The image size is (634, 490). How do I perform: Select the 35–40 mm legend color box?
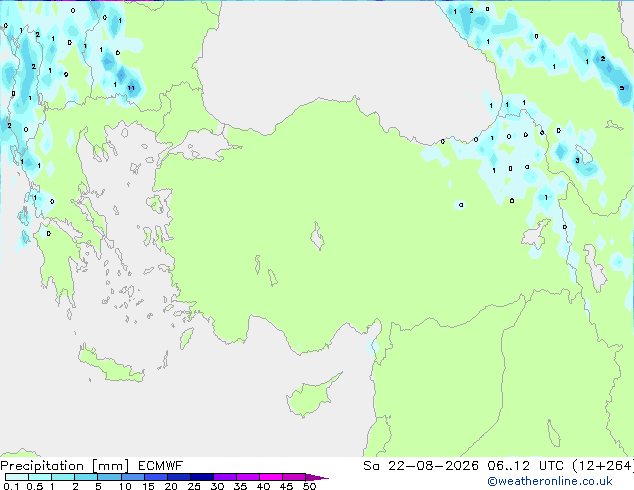247,477
